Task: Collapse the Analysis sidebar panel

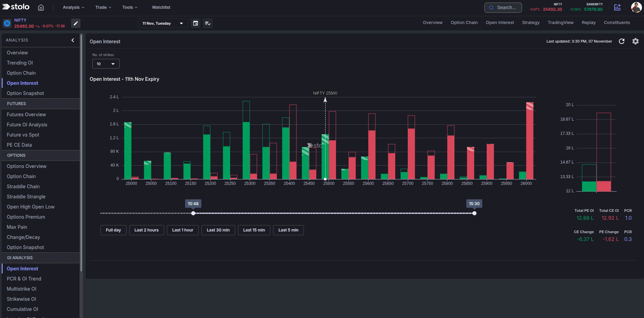Action: (x=72, y=40)
